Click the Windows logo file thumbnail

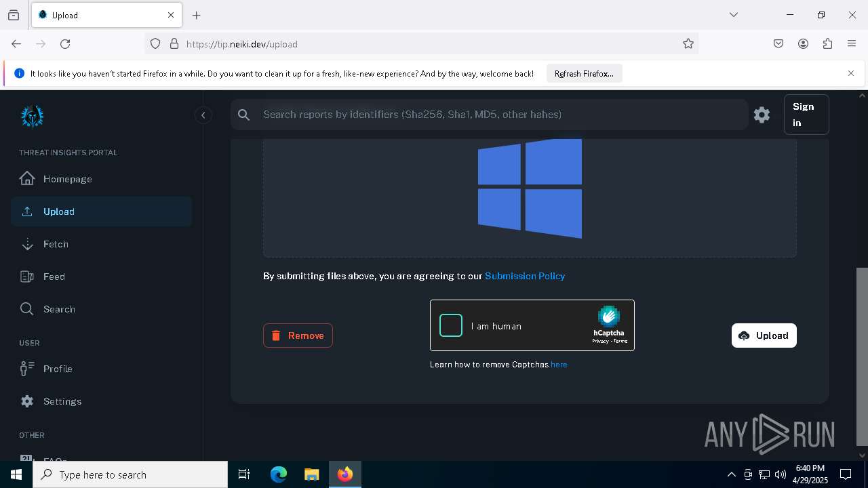[530, 188]
